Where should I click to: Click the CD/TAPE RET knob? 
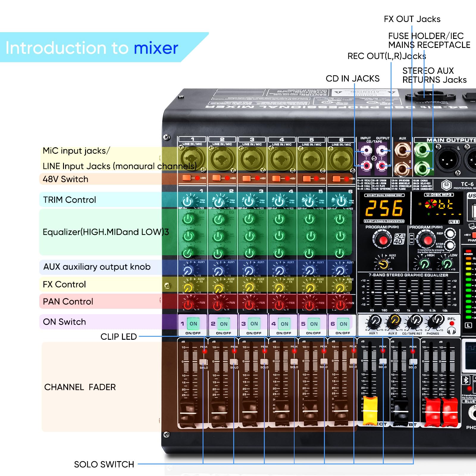[x=414, y=321]
